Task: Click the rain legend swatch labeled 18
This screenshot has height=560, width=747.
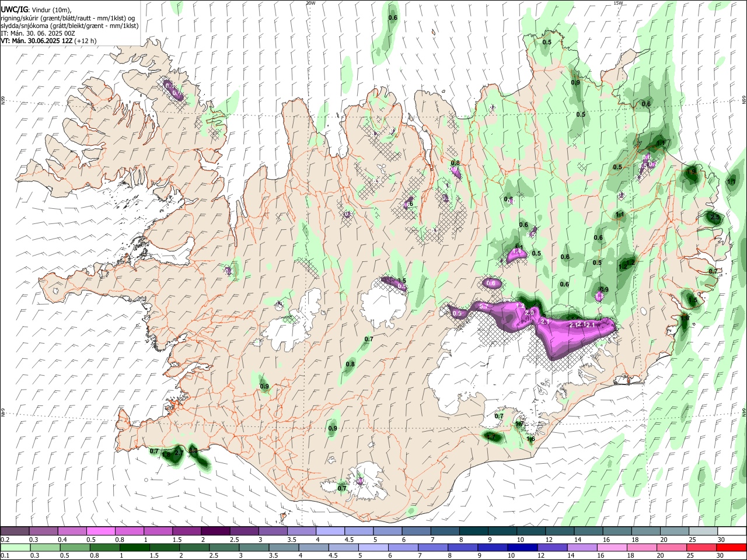Action: (x=641, y=547)
